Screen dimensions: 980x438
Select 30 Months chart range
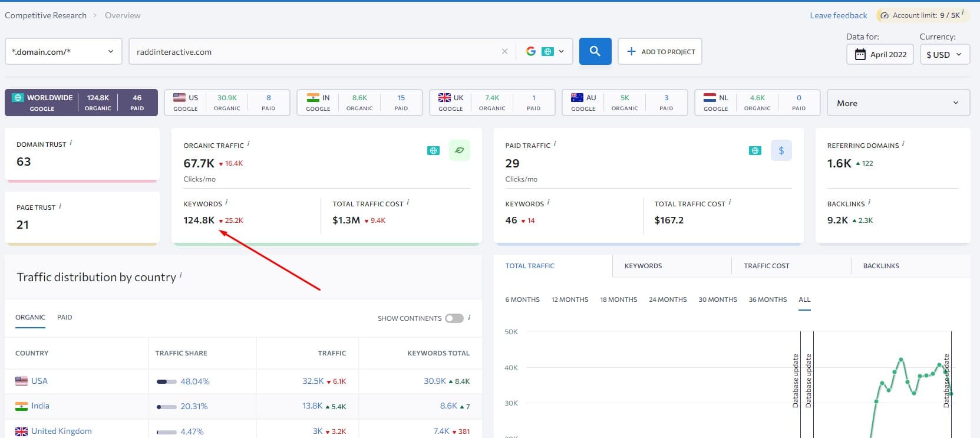click(x=718, y=299)
